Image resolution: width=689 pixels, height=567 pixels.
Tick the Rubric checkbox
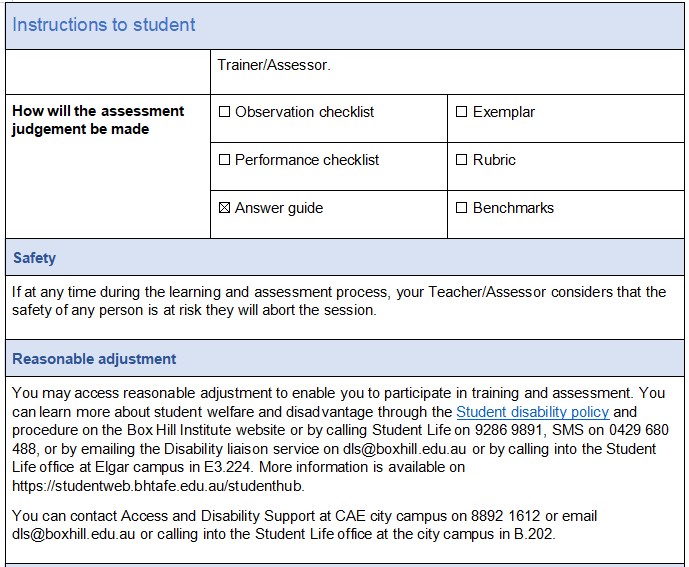tap(462, 160)
